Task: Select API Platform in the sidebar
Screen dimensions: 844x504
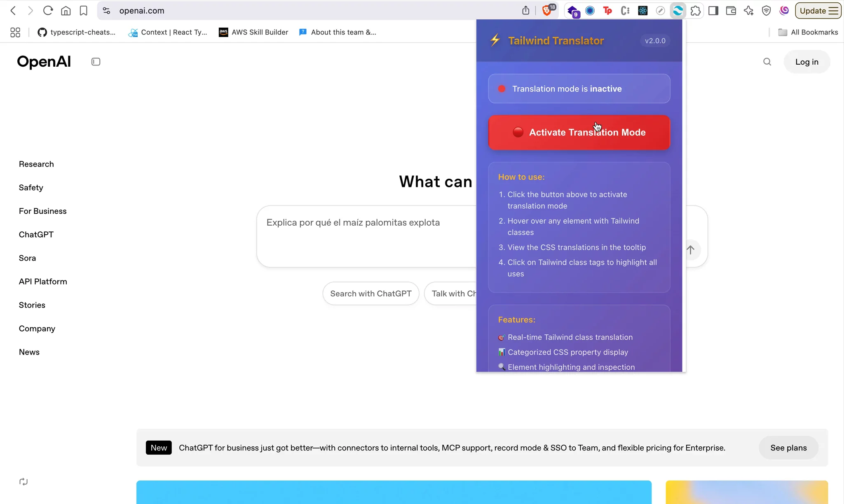Action: 43,282
